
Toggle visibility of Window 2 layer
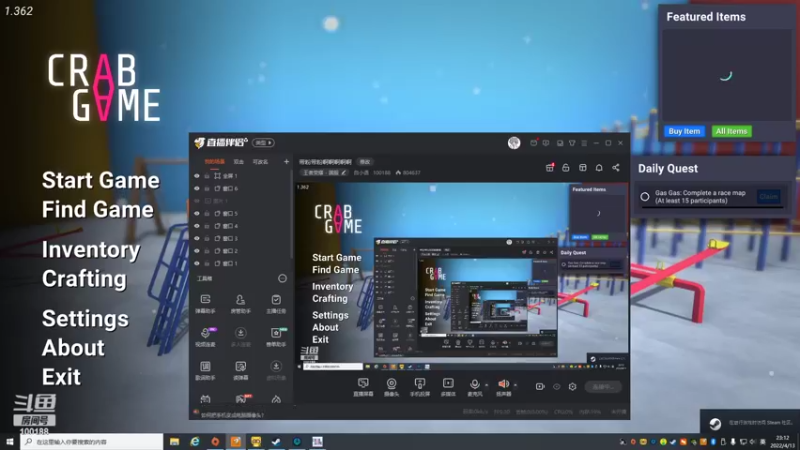(x=197, y=251)
